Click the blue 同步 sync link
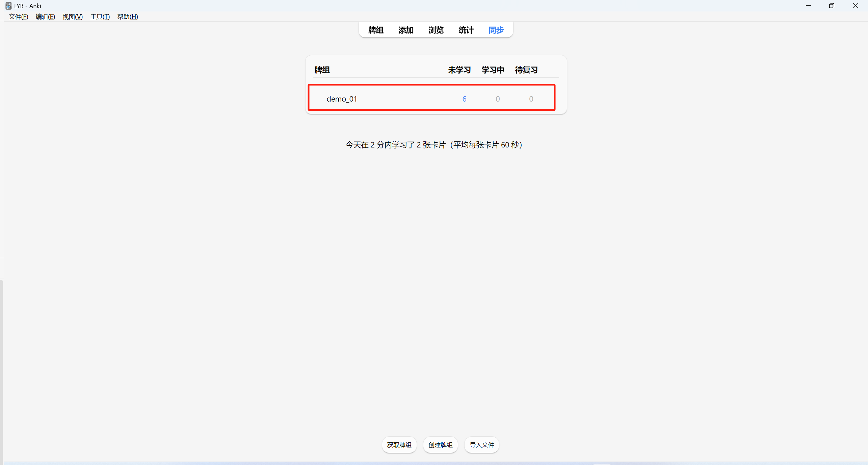 point(496,30)
